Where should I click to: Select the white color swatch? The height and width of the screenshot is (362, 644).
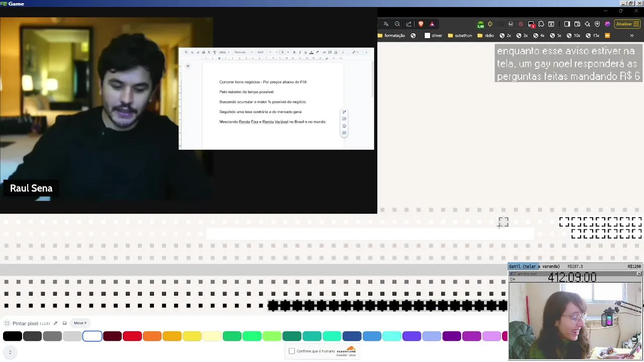click(92, 336)
